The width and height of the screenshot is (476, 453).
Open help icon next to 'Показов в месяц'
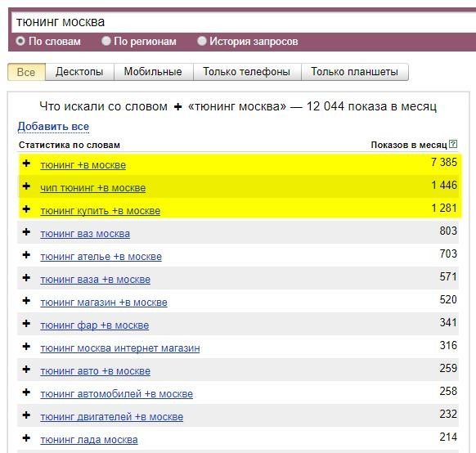tap(452, 144)
